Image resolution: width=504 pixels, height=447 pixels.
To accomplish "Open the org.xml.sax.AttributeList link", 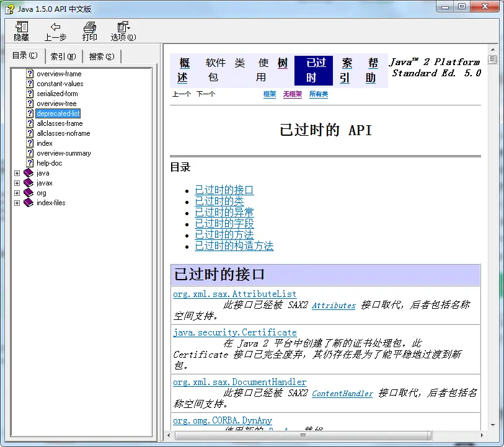I will [x=234, y=294].
